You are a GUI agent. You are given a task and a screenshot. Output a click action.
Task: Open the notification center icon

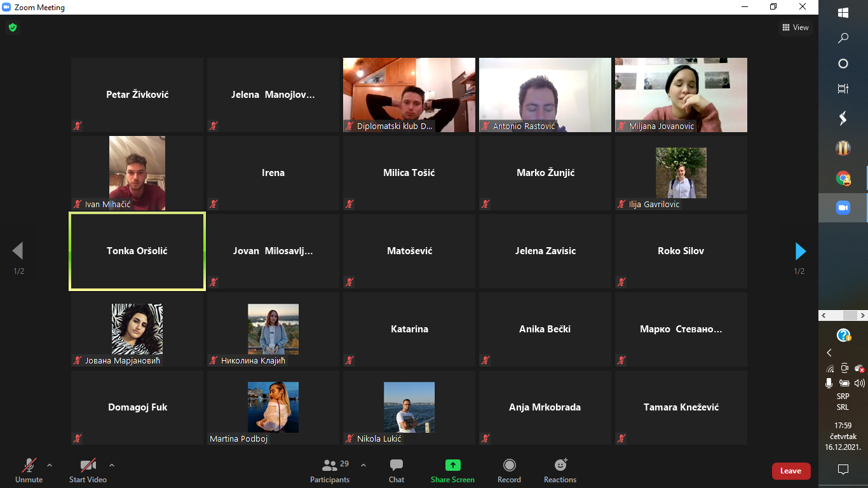pos(843,470)
